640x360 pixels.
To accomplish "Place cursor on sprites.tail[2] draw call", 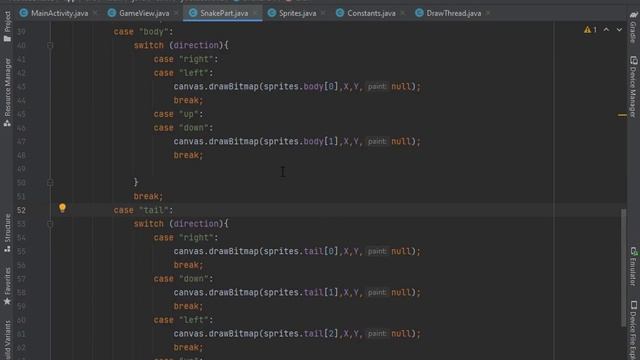I will point(297,334).
